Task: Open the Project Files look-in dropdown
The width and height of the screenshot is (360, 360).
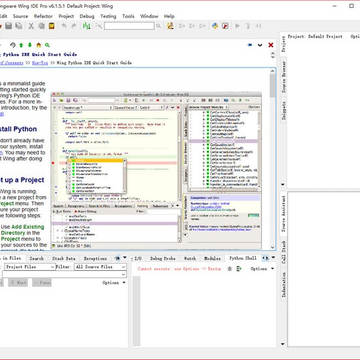Action: (29, 267)
